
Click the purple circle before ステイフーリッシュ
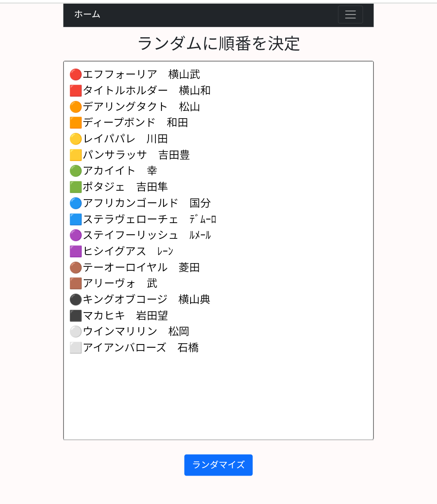[x=76, y=235]
